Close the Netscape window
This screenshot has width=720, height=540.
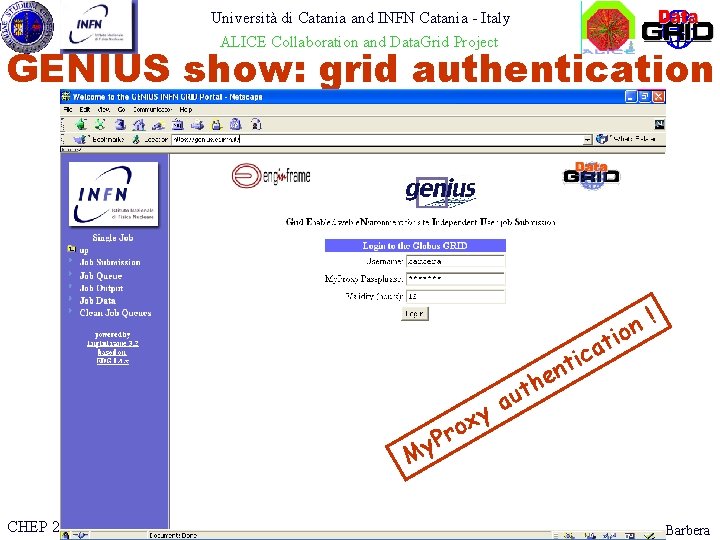(x=658, y=96)
